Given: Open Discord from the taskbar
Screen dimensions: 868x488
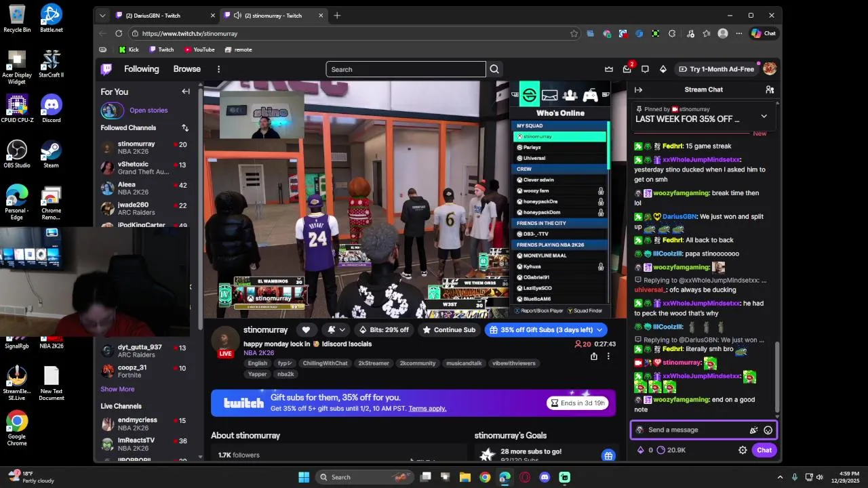Looking at the screenshot, I should 545,477.
